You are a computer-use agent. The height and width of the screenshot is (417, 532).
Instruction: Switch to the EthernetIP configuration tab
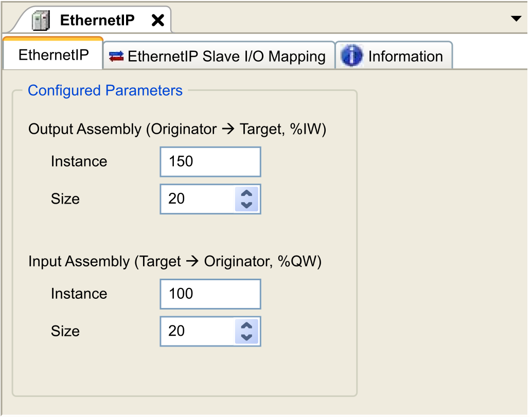pyautogui.click(x=54, y=56)
